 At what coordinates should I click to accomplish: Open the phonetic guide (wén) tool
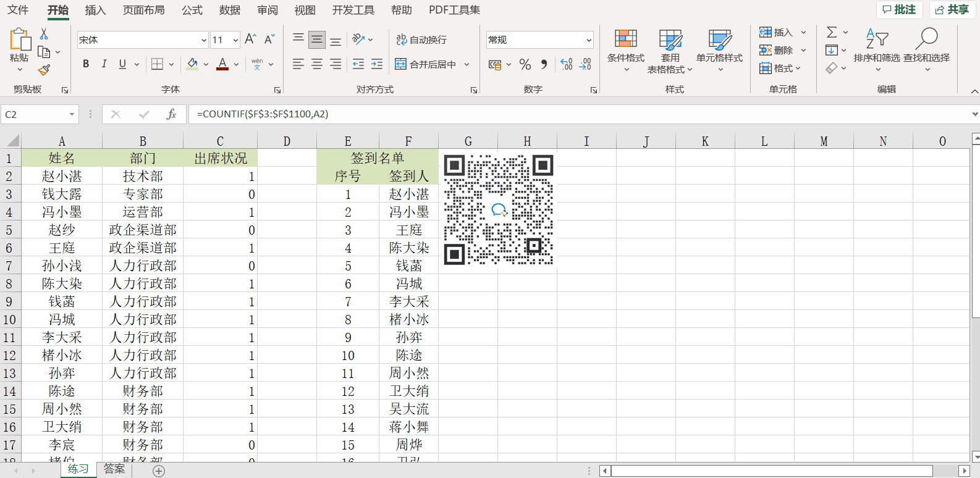pyautogui.click(x=257, y=64)
